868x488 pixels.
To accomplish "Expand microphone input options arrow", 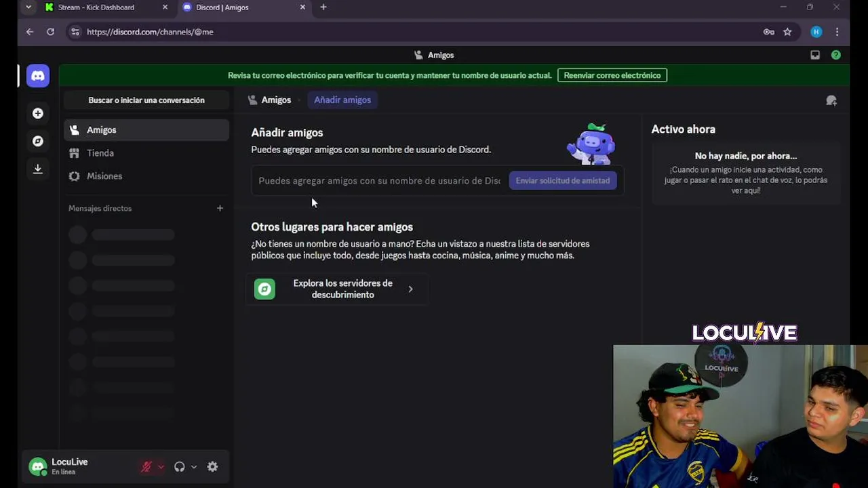I will [x=161, y=466].
